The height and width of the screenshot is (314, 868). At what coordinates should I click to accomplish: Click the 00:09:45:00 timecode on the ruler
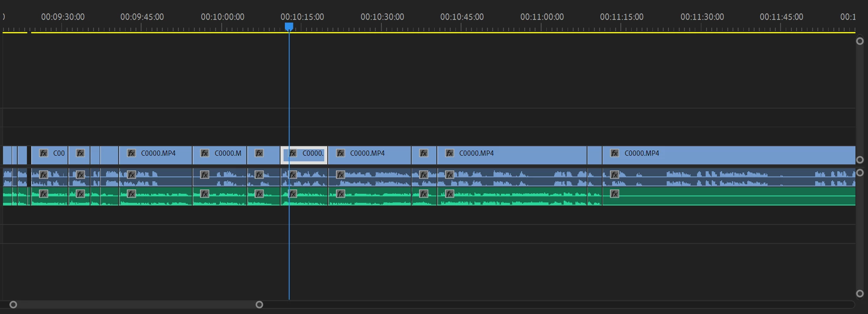[x=142, y=17]
